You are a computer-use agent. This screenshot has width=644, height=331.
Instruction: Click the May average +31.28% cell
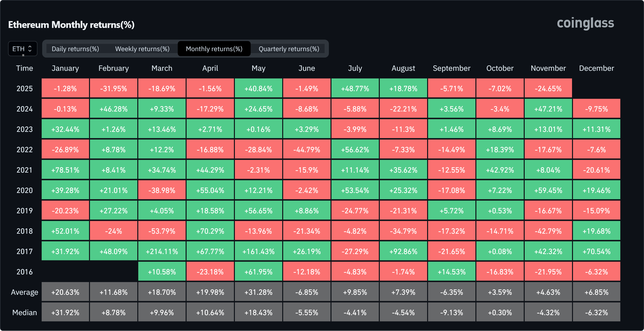pos(259,292)
